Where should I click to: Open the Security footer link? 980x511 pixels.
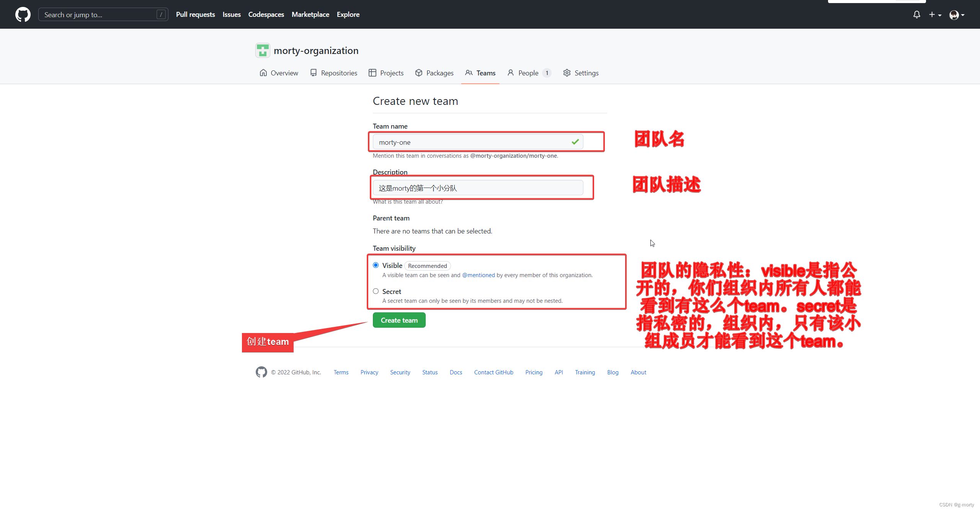(400, 372)
